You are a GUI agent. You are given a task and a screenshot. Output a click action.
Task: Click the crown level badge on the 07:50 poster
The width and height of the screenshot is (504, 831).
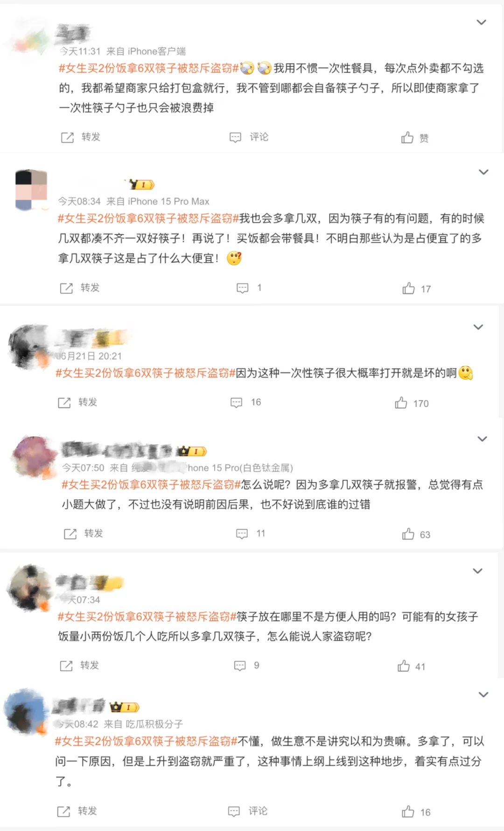coord(192,451)
